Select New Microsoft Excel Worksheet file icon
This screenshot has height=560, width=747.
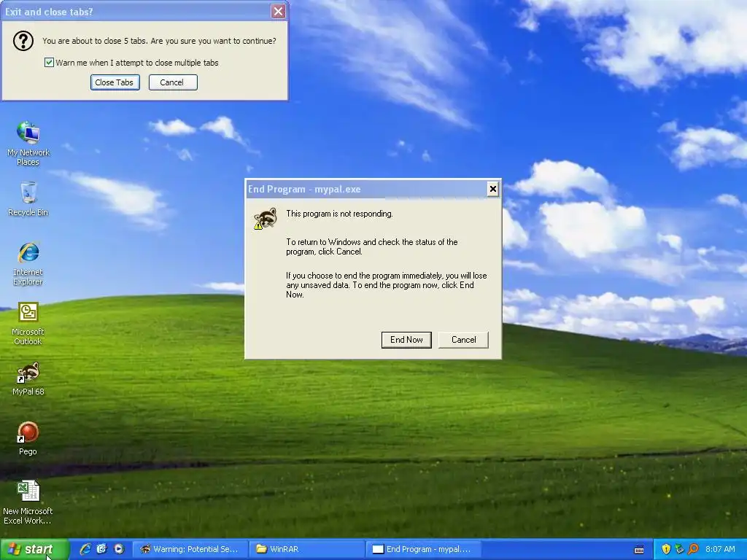point(28,502)
